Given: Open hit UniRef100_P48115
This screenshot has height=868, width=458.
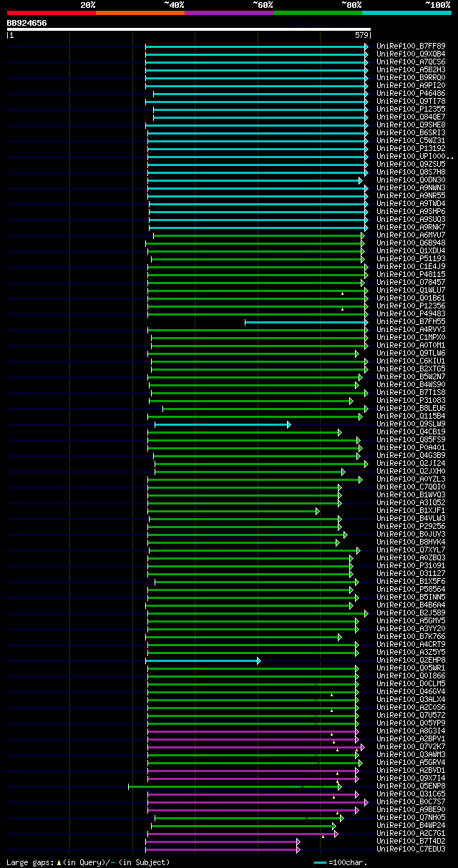Looking at the screenshot, I should (x=411, y=275).
